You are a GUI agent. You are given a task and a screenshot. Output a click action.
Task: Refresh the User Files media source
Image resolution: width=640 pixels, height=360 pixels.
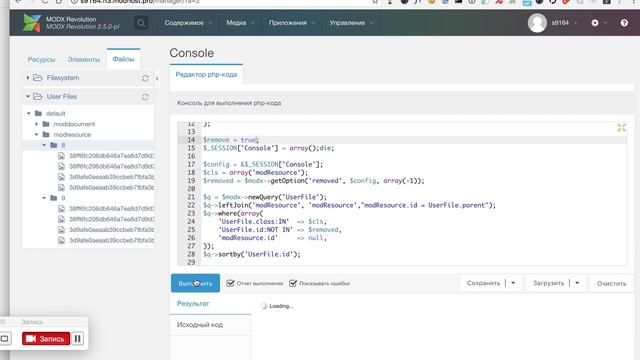145,97
